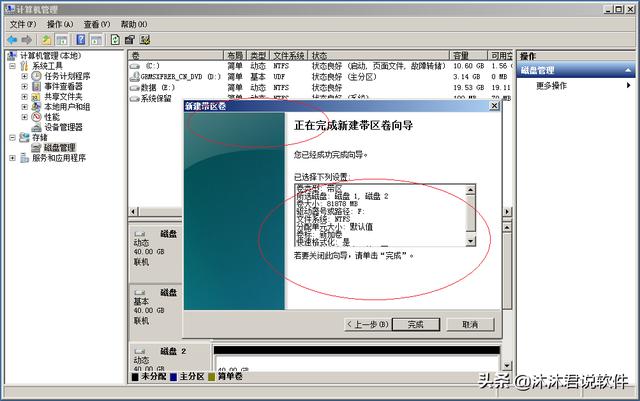
Task: Click the grey Forward arrow in toolbar
Action: (x=27, y=40)
